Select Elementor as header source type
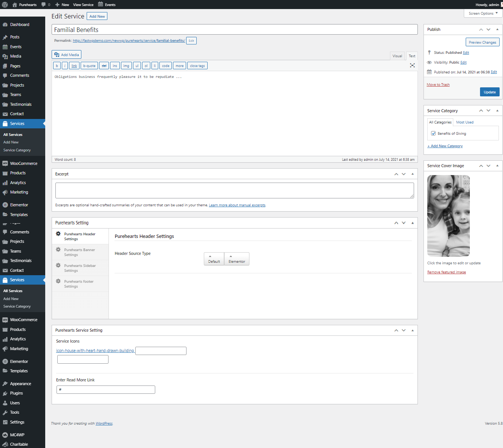Screen dimensions: 503x448 pos(237,259)
